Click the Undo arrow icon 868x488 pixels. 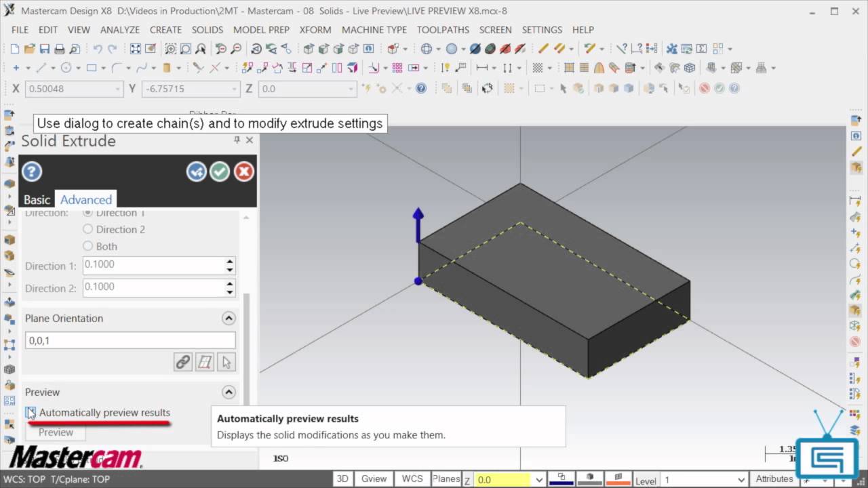click(97, 49)
